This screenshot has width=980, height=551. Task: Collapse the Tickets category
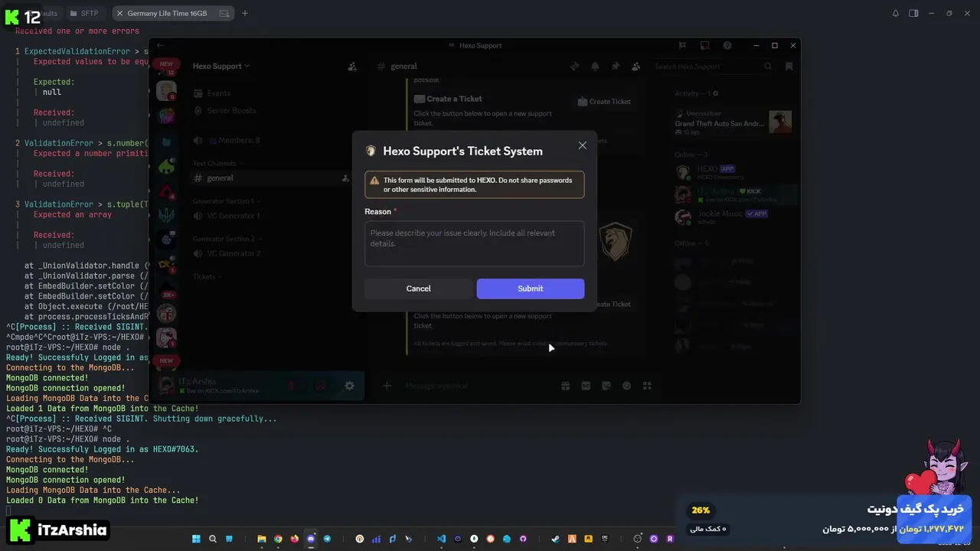[x=207, y=277]
